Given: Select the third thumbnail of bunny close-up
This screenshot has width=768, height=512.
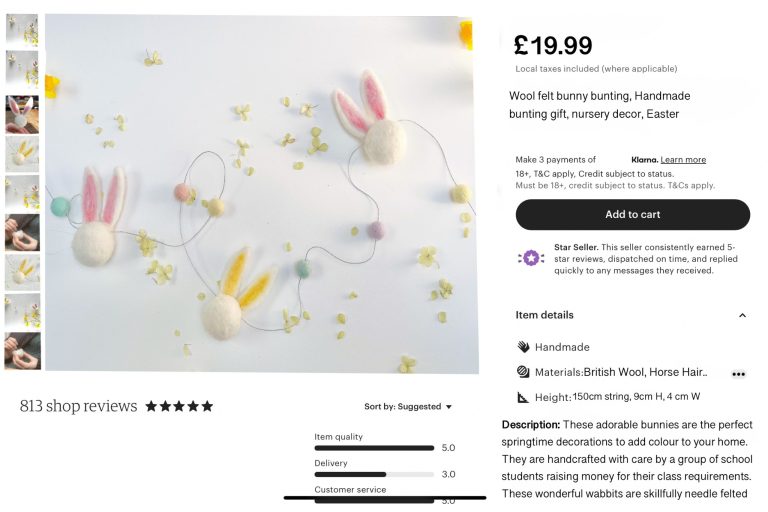Looking at the screenshot, I should 22,115.
